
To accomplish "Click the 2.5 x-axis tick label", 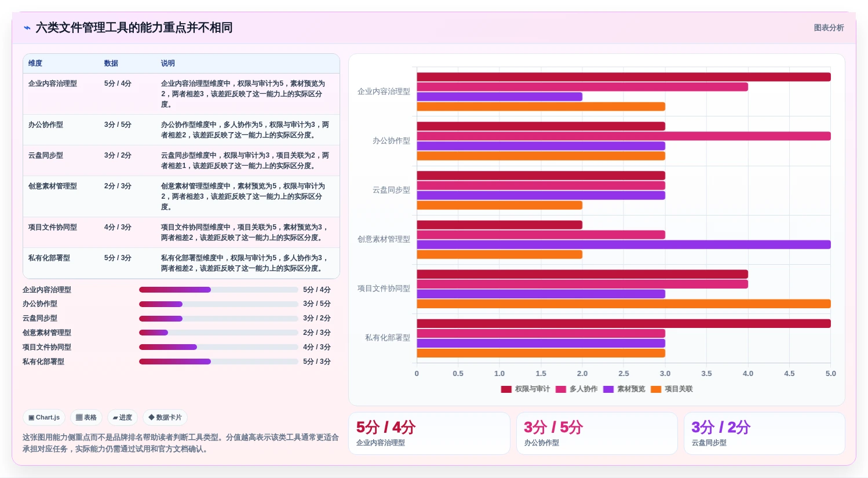I will [x=623, y=374].
